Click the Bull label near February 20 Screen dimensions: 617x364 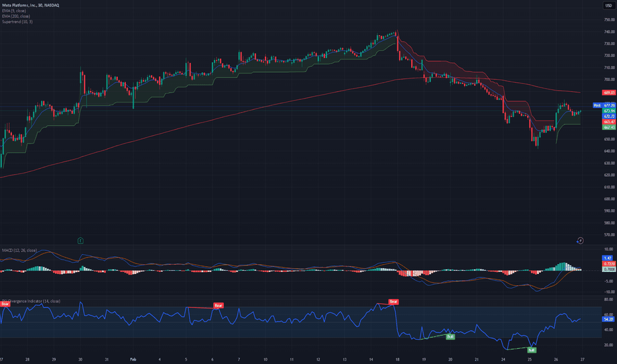(450, 336)
